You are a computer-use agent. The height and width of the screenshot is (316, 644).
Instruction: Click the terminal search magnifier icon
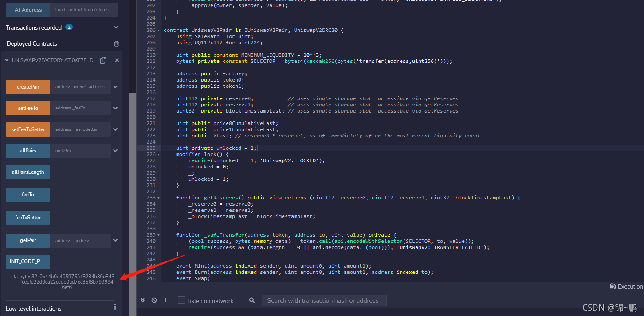(252, 300)
